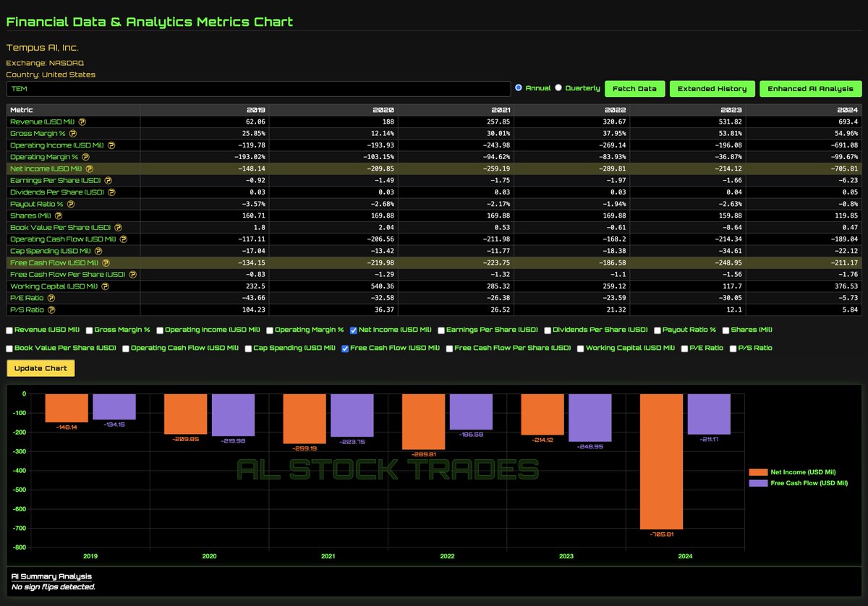Click the 2024 Net Income bar -705.81
The height and width of the screenshot is (606, 868).
click(660, 461)
